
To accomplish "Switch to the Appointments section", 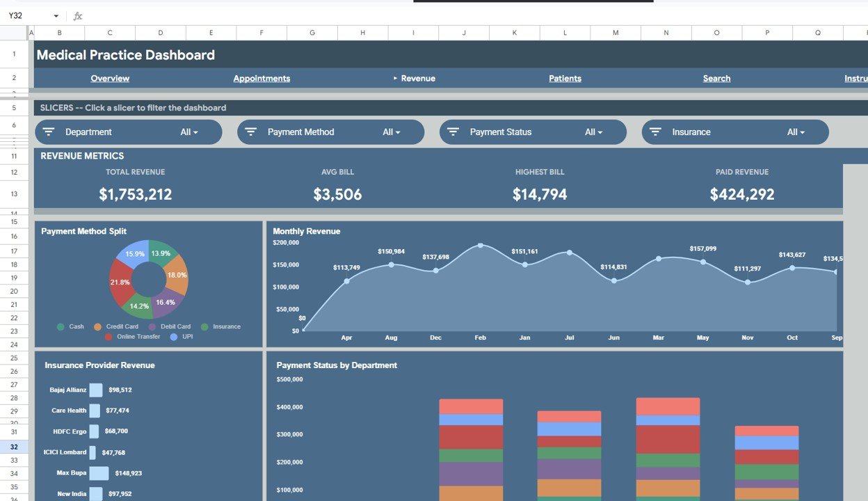I will [x=262, y=78].
